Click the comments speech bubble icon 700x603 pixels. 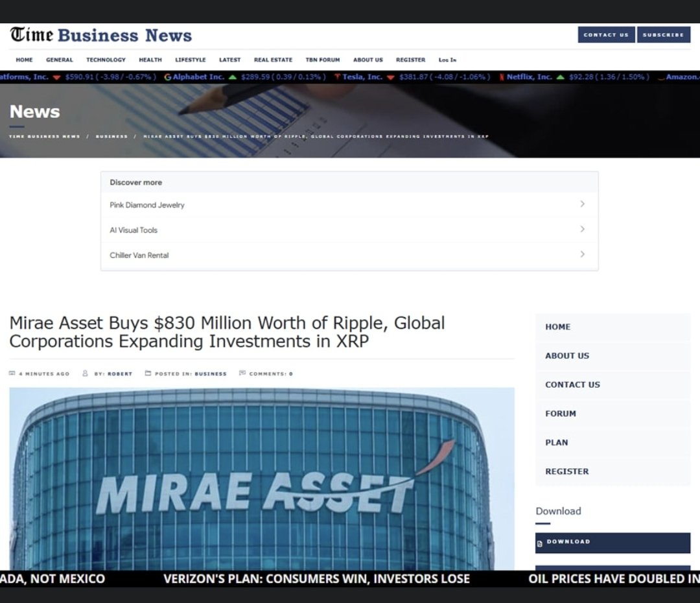[x=242, y=373]
